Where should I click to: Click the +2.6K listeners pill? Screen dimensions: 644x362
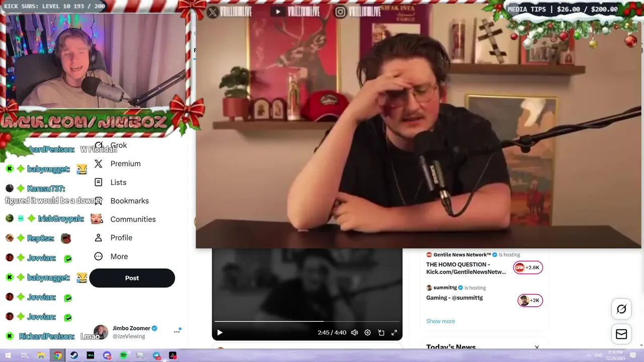tap(528, 267)
